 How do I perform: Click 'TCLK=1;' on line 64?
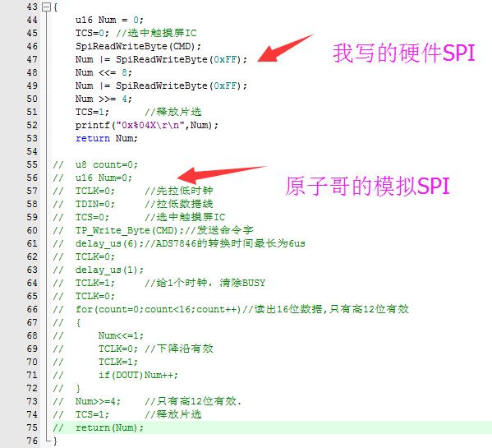point(95,284)
